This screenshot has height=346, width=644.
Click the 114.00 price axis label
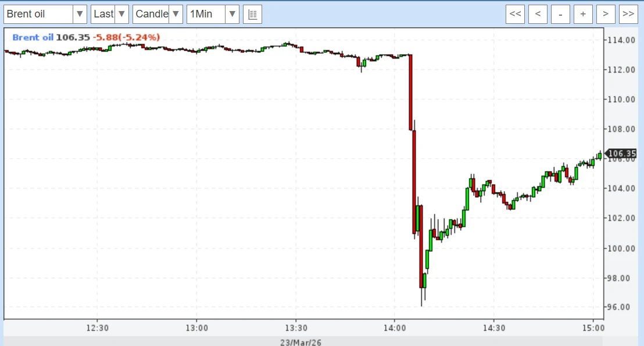coord(622,40)
